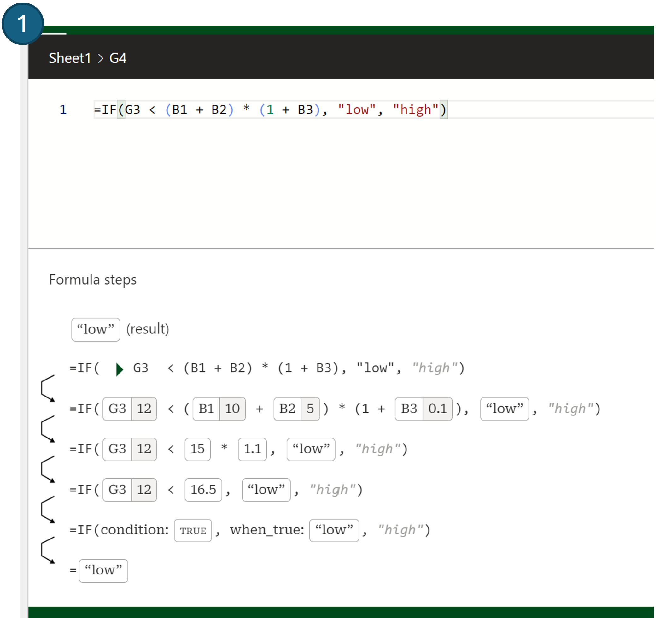The image size is (672, 618).
Task: Click the when_true "low" chip
Action: click(x=334, y=530)
